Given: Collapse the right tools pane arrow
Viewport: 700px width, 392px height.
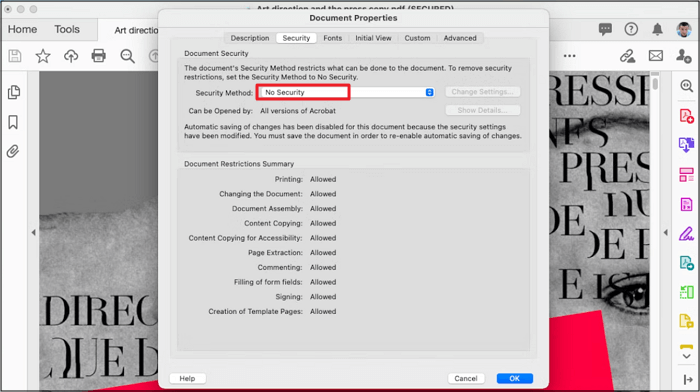Looking at the screenshot, I should pyautogui.click(x=666, y=233).
